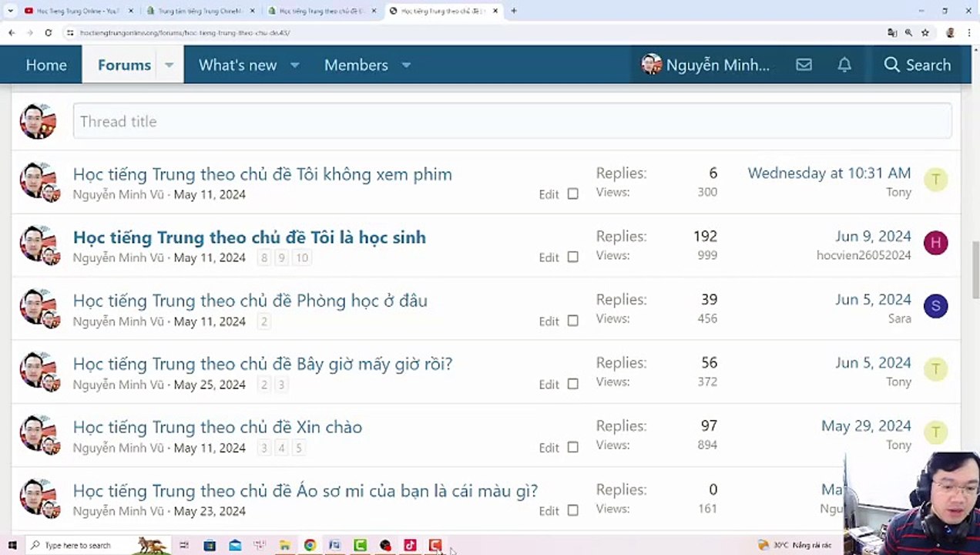Open thread Phòng học ở đâu
The width and height of the screenshot is (980, 555).
(x=250, y=301)
